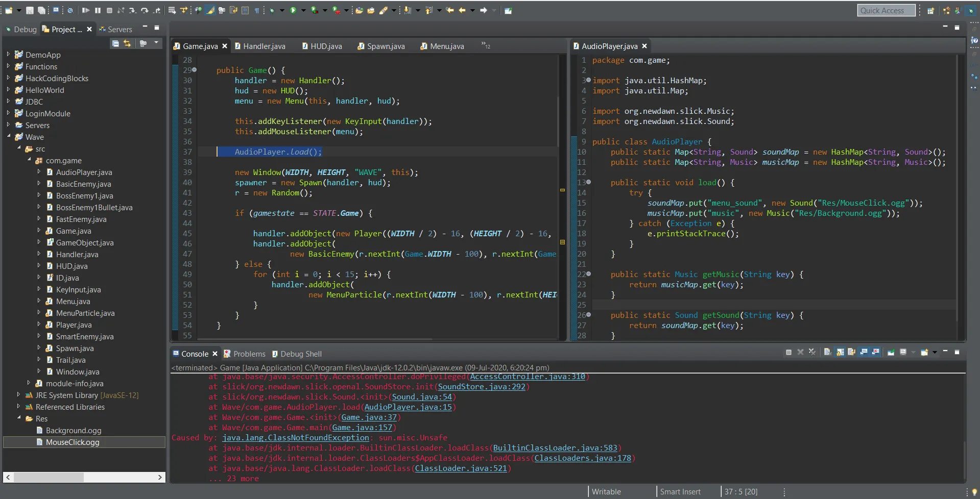Collapse the Wave project tree
Screen dimensions: 980x499
click(8, 136)
